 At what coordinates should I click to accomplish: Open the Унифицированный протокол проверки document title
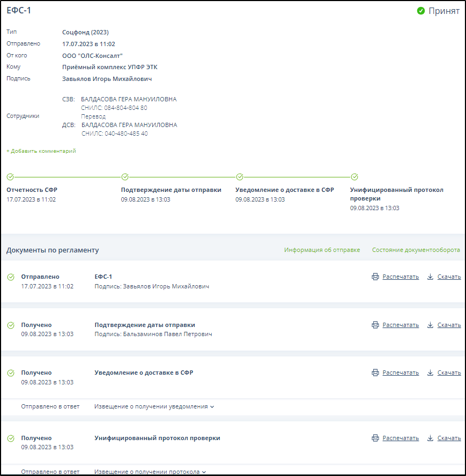tap(157, 438)
